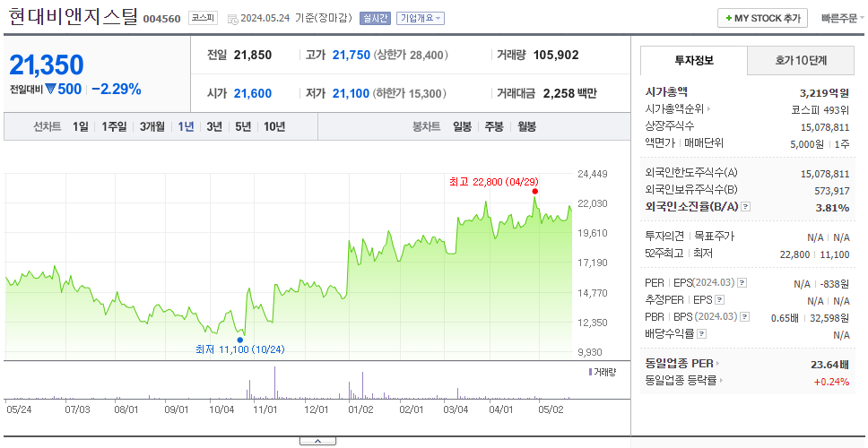Select the 3개월 line chart period
Viewport: 868px width, 448px height.
point(152,126)
